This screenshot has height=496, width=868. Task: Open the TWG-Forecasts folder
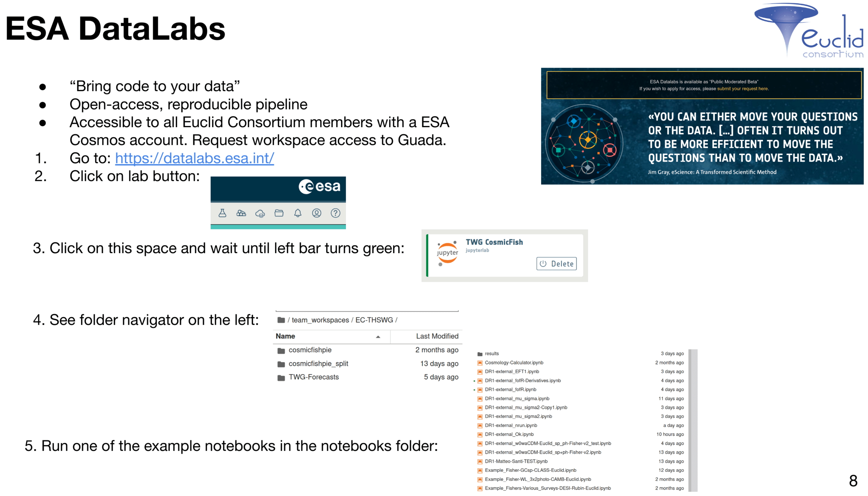click(313, 377)
